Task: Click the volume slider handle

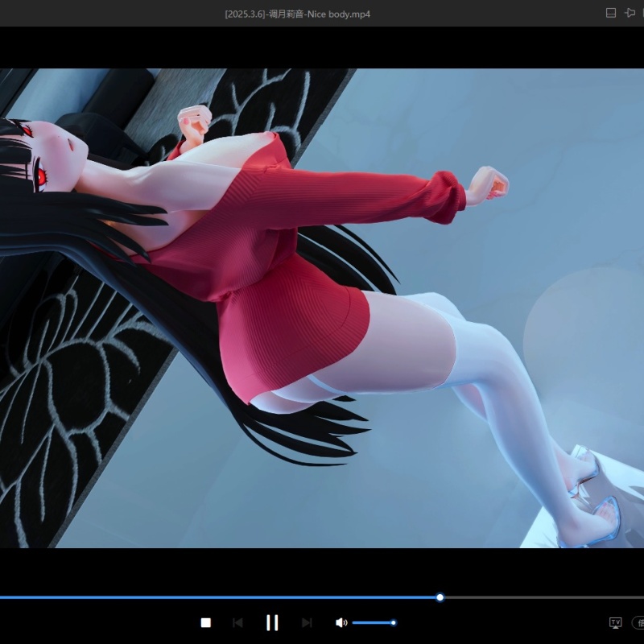Action: (393, 622)
